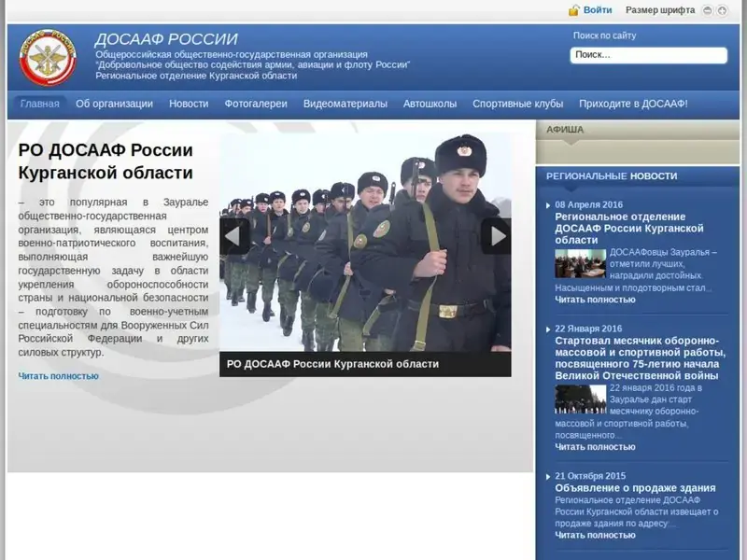Click the Поиск search input field
Screen dimensions: 747x560
point(648,55)
